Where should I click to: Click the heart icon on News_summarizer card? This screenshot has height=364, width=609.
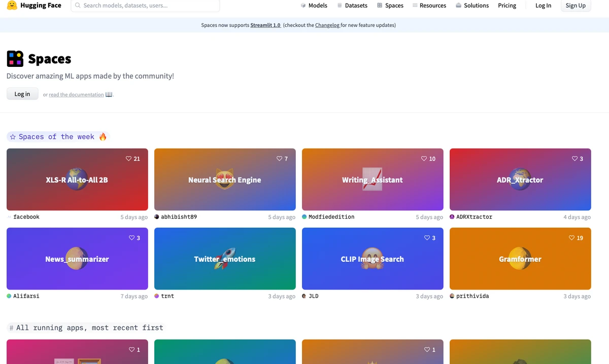(131, 238)
